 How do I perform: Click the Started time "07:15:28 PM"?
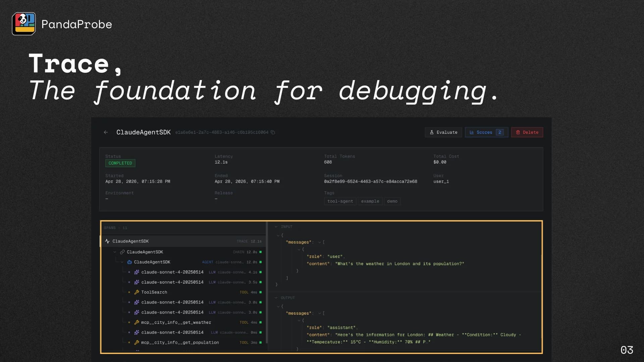coord(156,182)
